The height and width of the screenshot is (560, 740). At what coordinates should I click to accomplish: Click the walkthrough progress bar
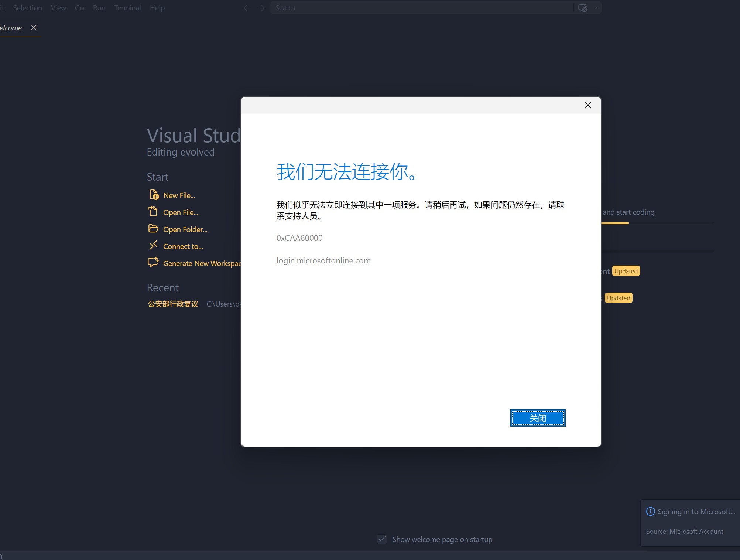657,223
